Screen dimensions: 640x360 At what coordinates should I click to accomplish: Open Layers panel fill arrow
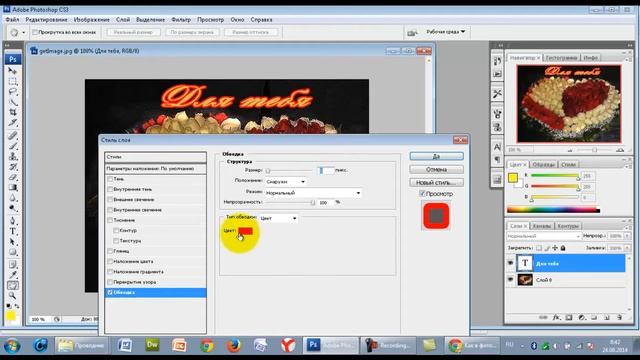coord(628,248)
